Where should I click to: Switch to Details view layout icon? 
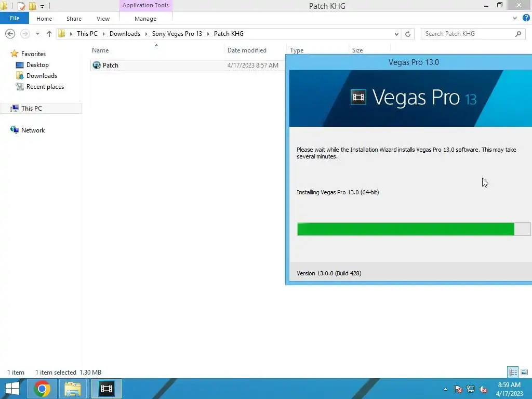(x=513, y=372)
